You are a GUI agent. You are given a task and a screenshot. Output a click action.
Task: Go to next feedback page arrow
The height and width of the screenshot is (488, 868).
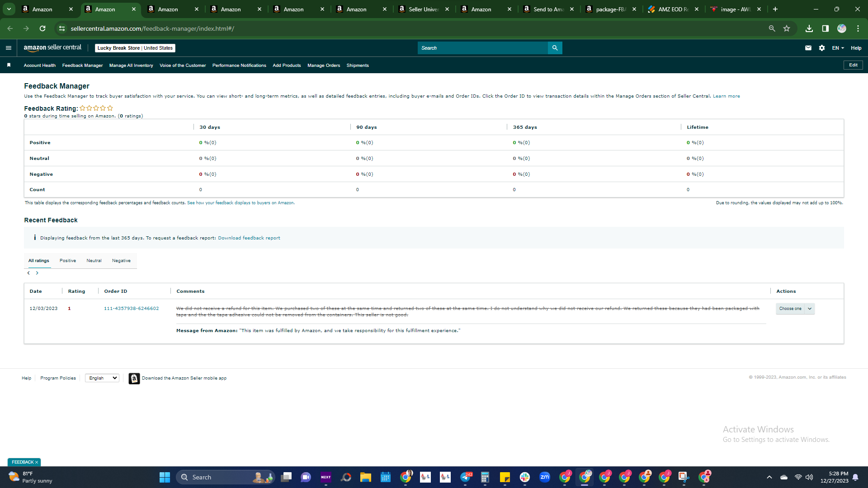pos(37,273)
